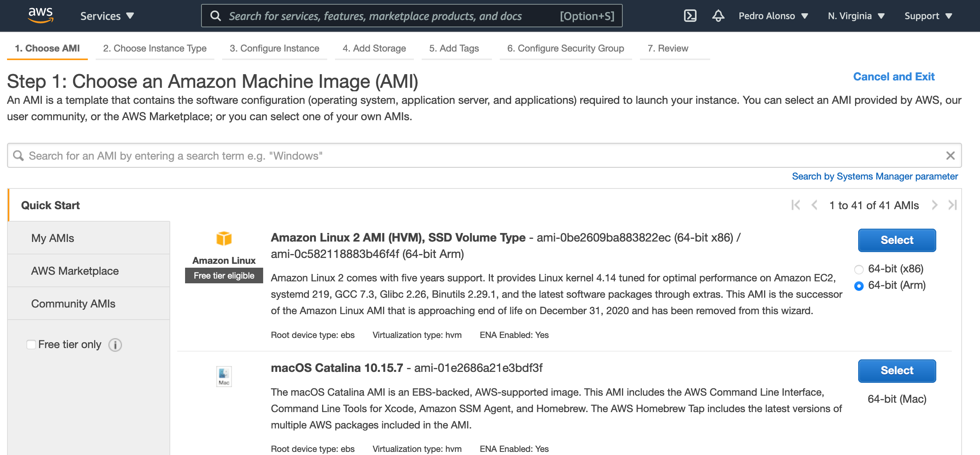
Task: Open the N. Virginia region dropdown
Action: click(856, 16)
